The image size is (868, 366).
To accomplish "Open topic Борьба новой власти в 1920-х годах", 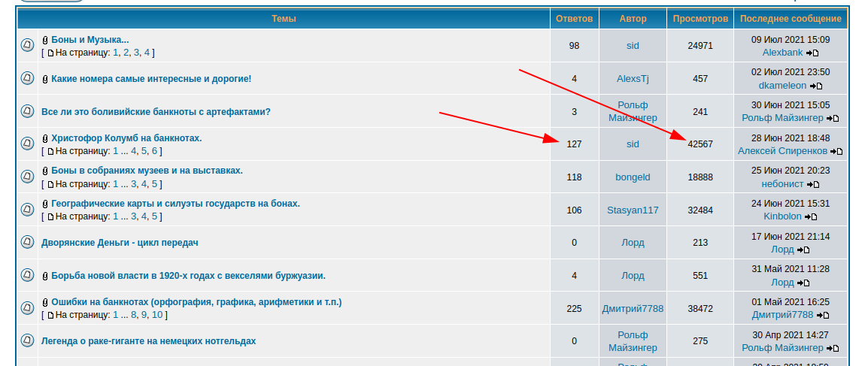I will point(188,276).
